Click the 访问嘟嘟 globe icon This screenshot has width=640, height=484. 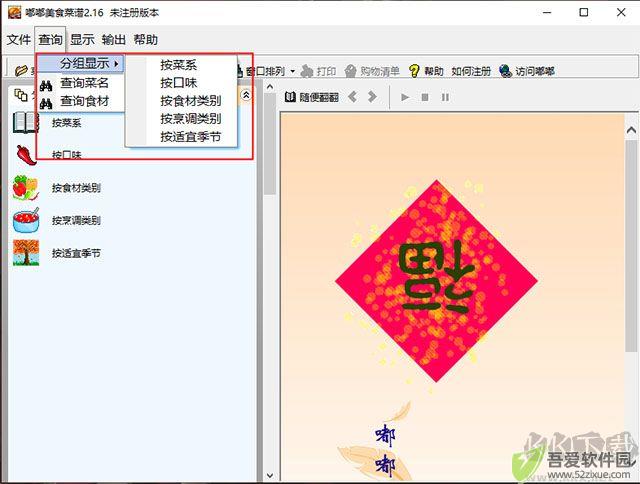pos(505,71)
